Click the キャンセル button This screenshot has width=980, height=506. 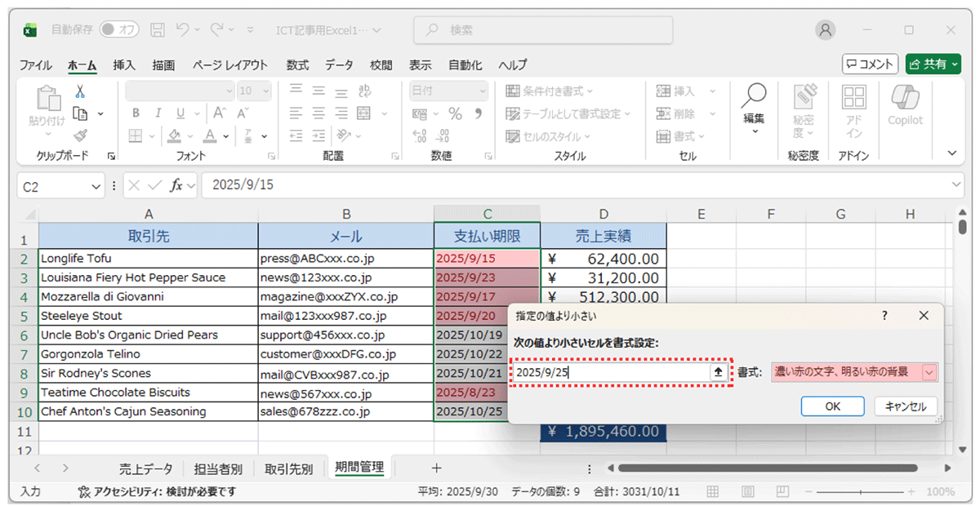point(904,406)
